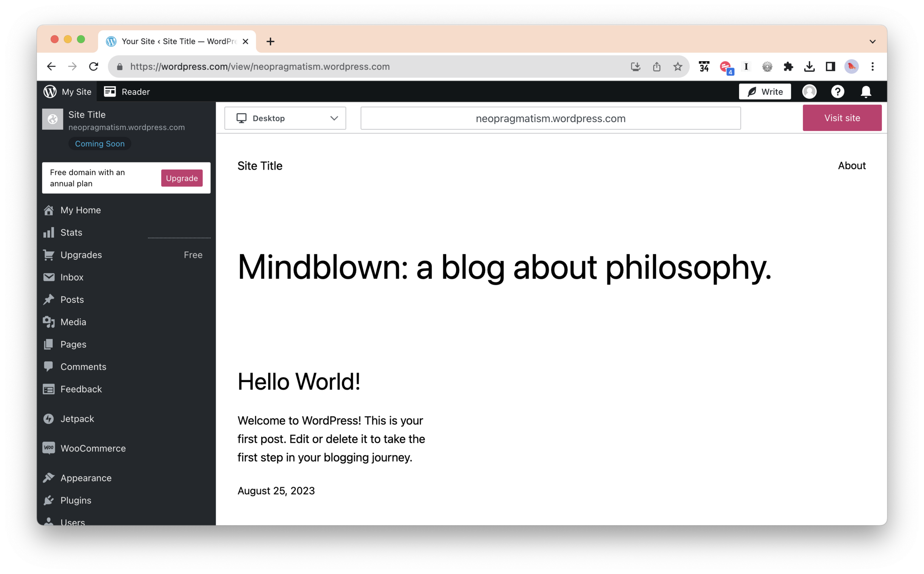Click the Upgrade button
Viewport: 924px width, 574px height.
click(181, 178)
